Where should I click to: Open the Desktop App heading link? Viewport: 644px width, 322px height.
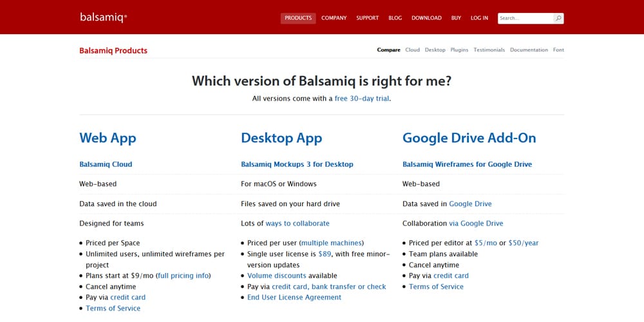281,138
